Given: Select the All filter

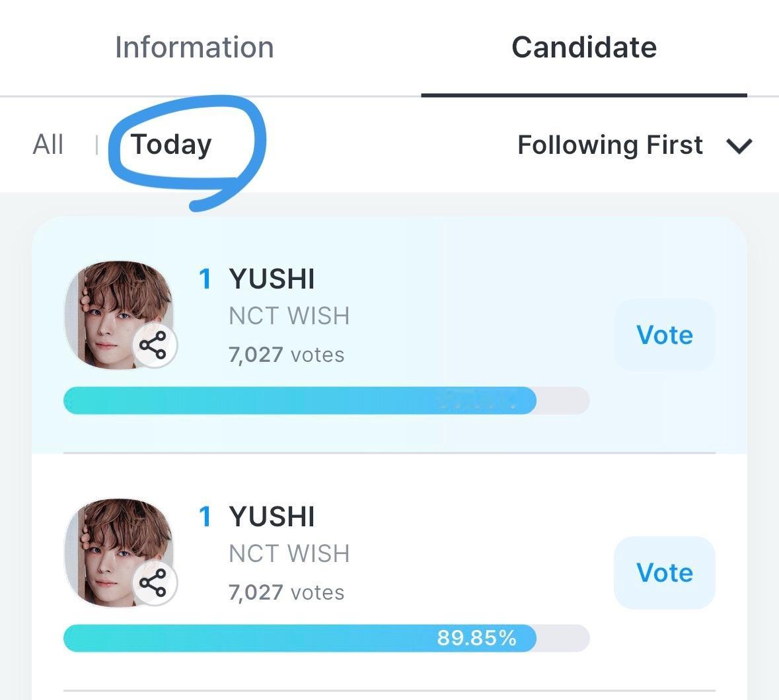Looking at the screenshot, I should [x=48, y=145].
